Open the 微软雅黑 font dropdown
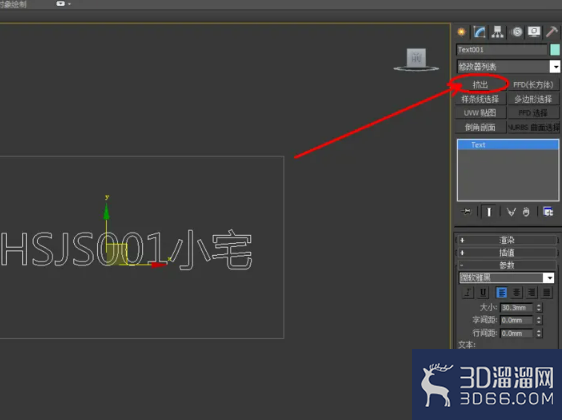 548,278
